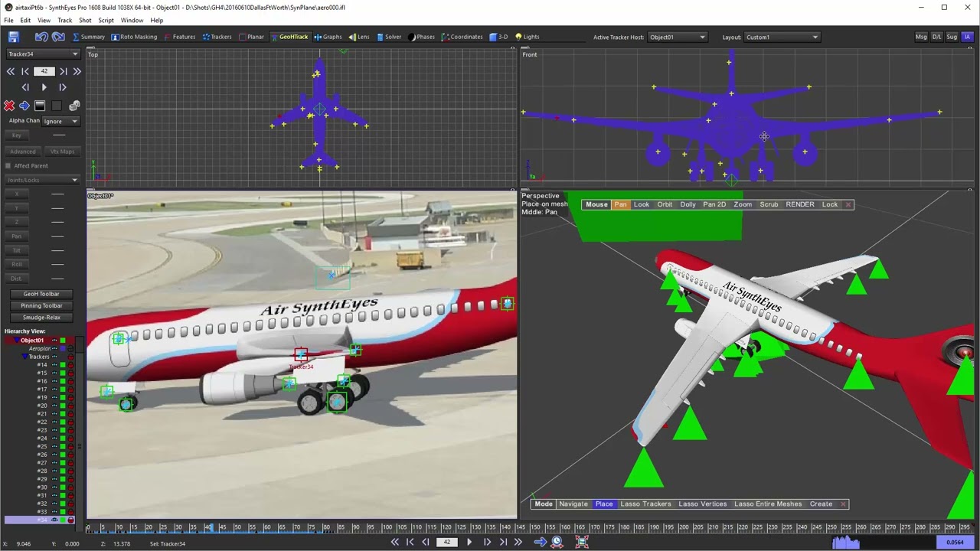
Task: Open the Phases room
Action: [421, 37]
